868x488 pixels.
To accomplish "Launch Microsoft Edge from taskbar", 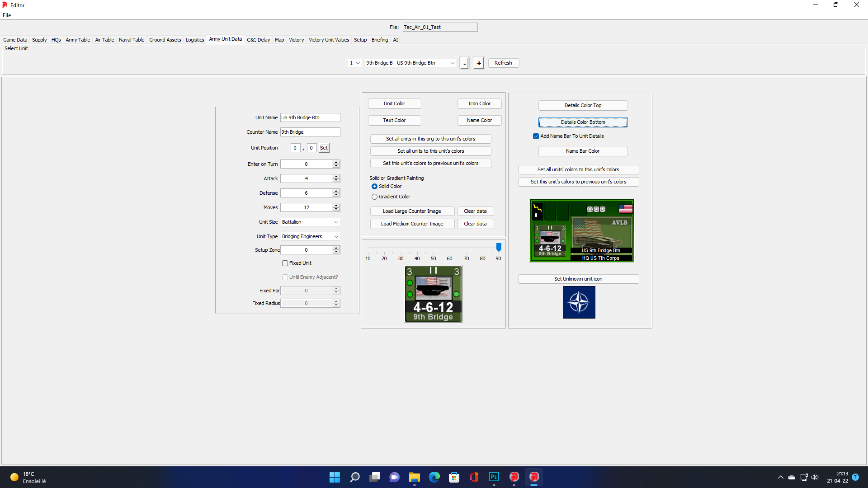I will pyautogui.click(x=434, y=477).
